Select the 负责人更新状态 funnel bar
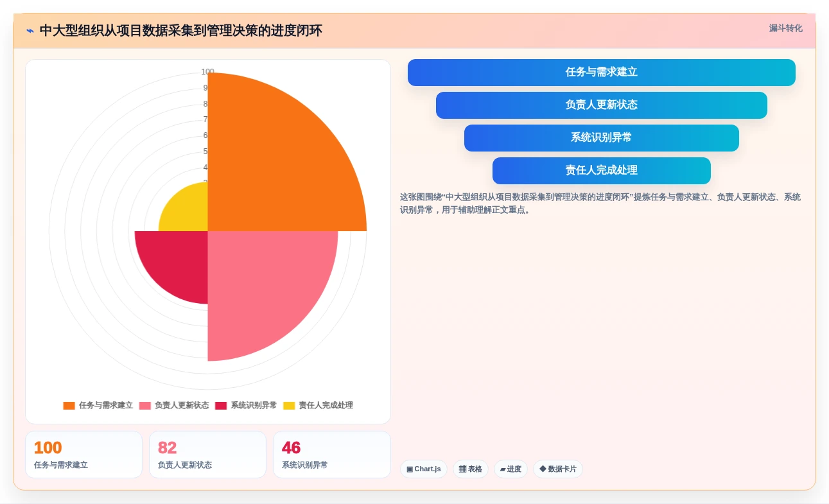This screenshot has width=829, height=504. (x=601, y=105)
